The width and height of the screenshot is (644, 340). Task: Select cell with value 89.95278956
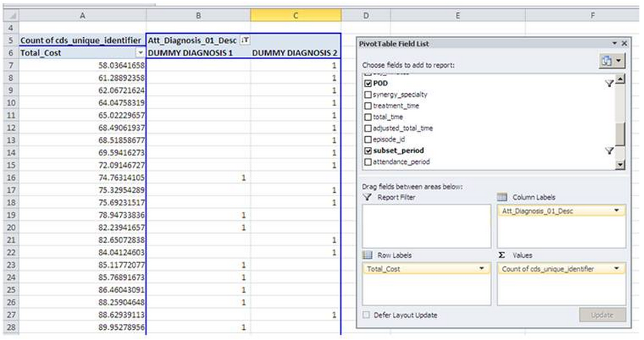click(82, 327)
